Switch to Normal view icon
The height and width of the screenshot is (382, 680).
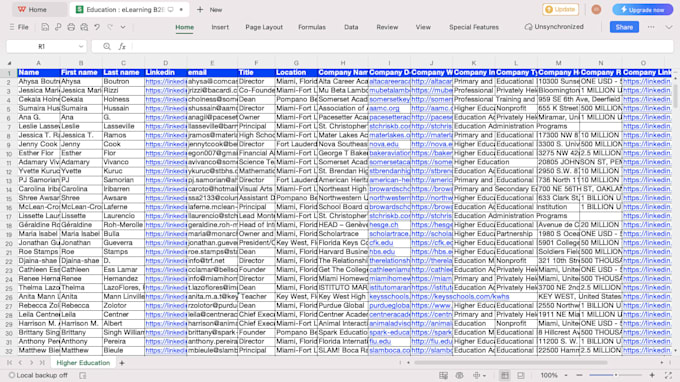click(x=505, y=375)
